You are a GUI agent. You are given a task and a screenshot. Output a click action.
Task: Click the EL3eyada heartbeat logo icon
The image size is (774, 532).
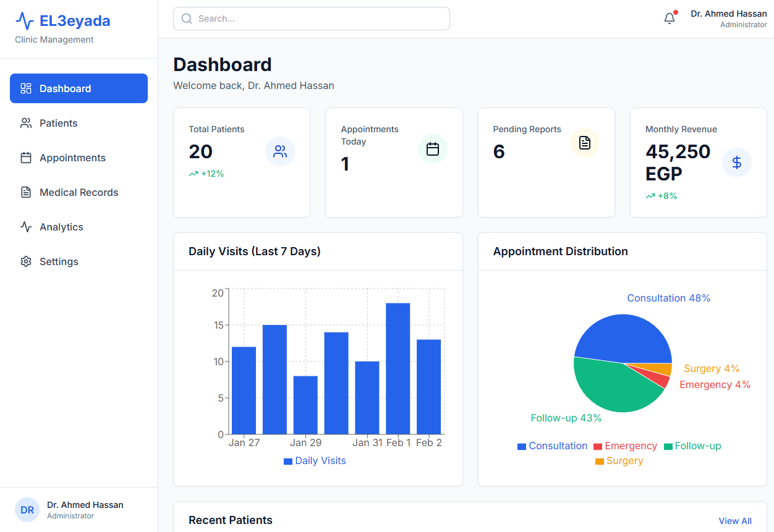tap(25, 22)
